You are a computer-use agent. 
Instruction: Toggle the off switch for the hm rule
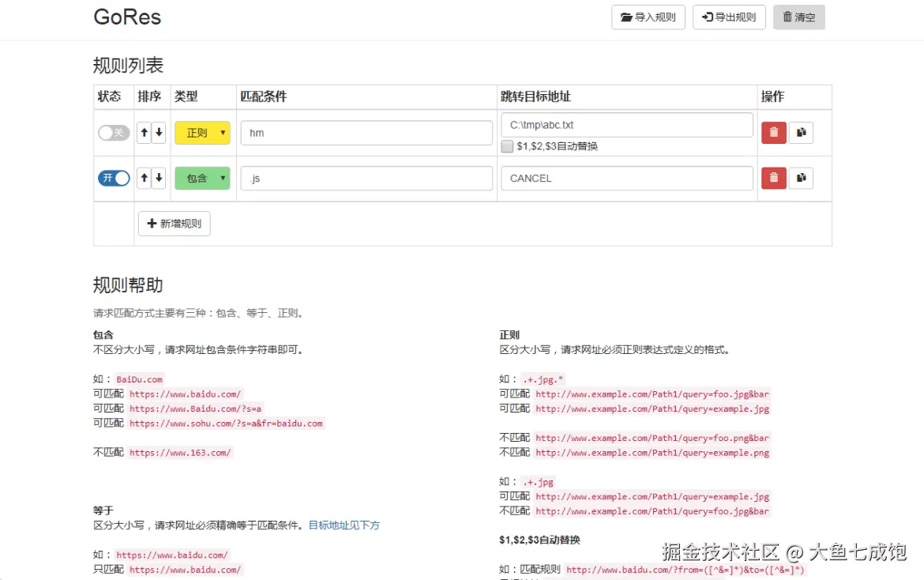click(x=114, y=133)
